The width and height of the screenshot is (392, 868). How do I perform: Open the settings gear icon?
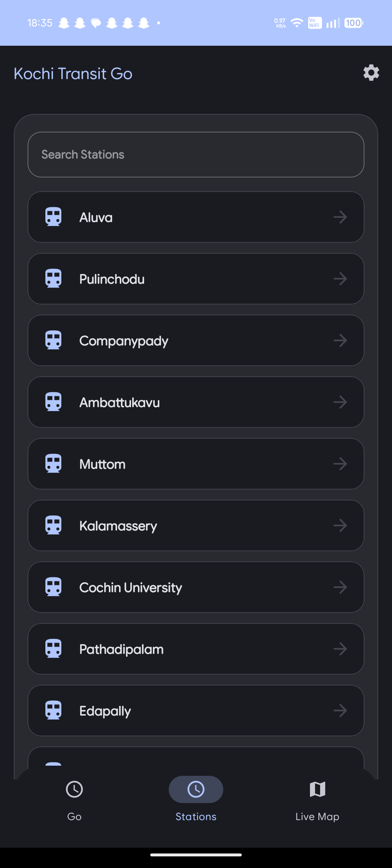point(371,73)
